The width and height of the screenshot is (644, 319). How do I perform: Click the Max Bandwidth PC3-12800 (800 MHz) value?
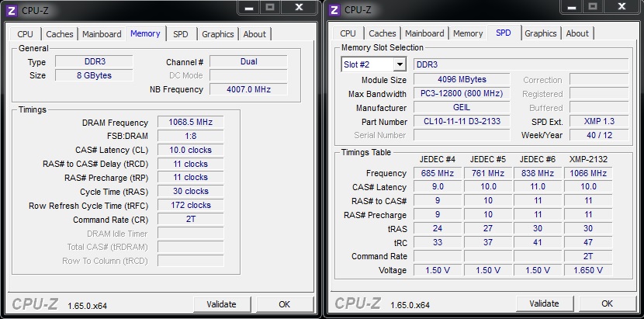pyautogui.click(x=462, y=93)
